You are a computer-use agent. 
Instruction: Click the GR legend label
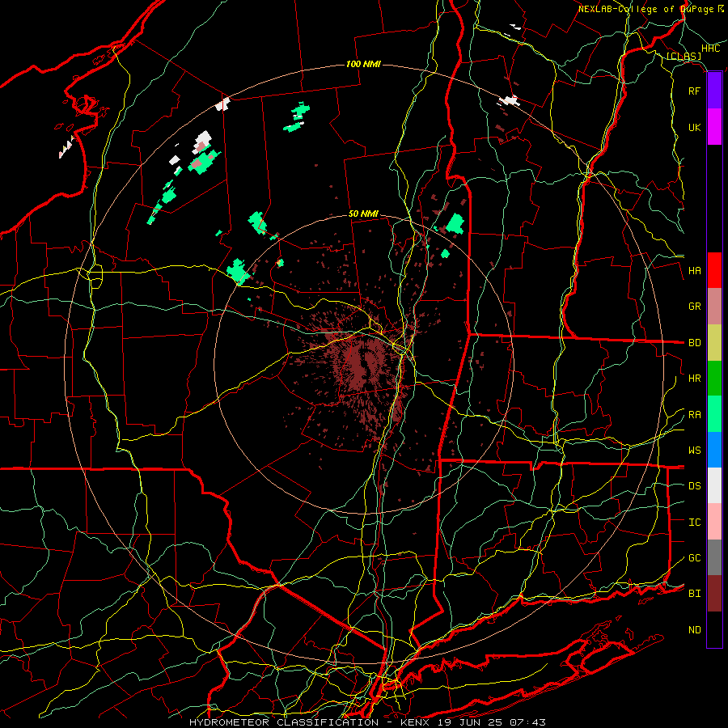coord(695,307)
